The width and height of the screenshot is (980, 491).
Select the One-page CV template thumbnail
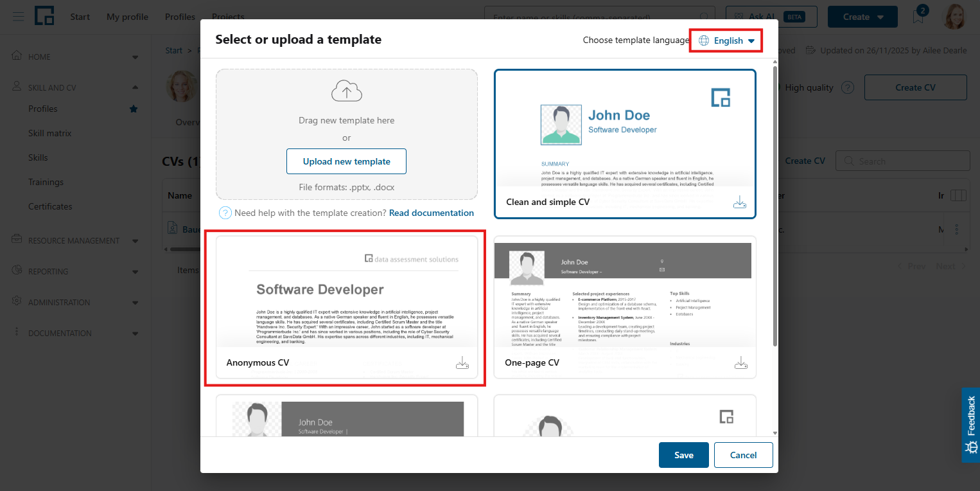click(x=625, y=307)
